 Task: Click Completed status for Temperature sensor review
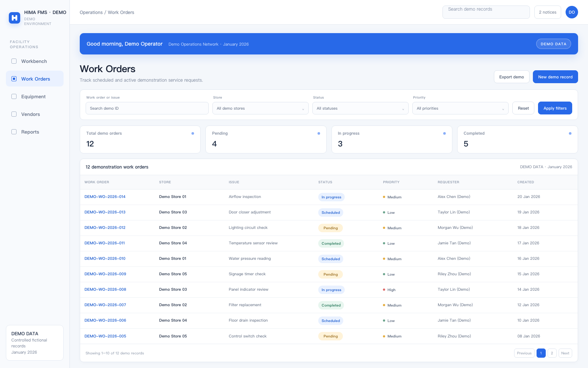click(x=331, y=244)
